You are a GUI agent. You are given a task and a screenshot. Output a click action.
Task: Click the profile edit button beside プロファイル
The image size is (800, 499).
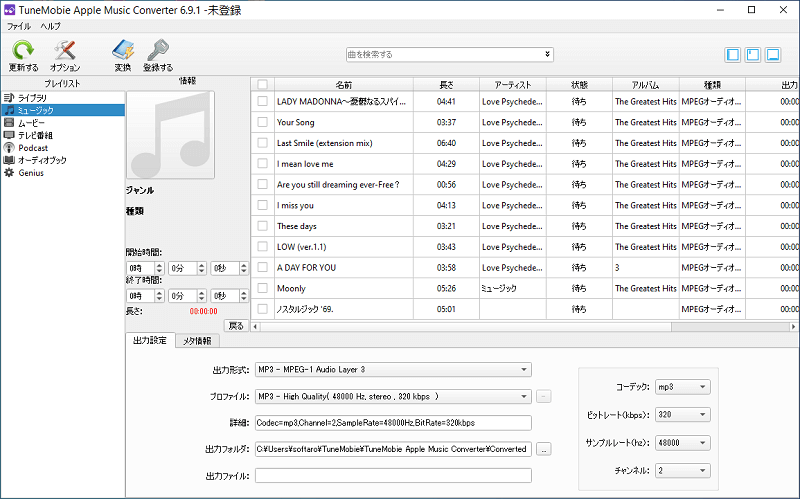pyautogui.click(x=544, y=396)
